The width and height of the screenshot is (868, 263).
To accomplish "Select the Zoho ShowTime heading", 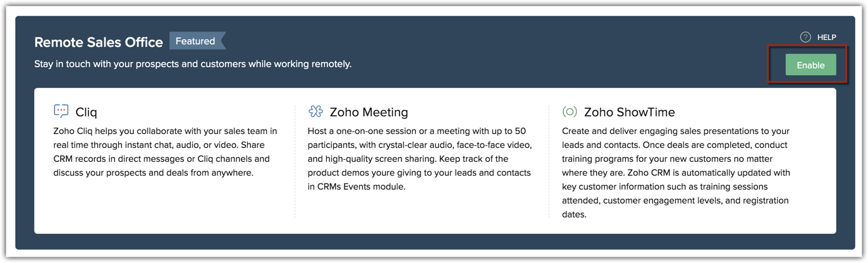I will pos(629,112).
